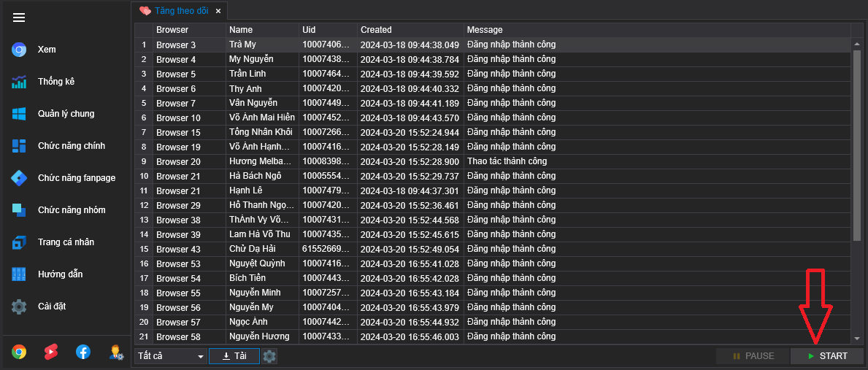The height and width of the screenshot is (370, 868).
Task: Open Thống kê in the sidebar
Action: click(x=56, y=82)
